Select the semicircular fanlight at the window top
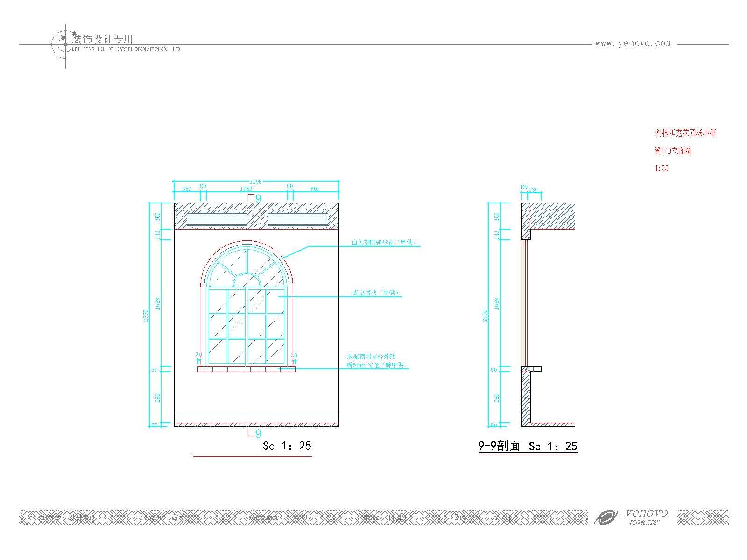747x560 pixels. pyautogui.click(x=247, y=280)
